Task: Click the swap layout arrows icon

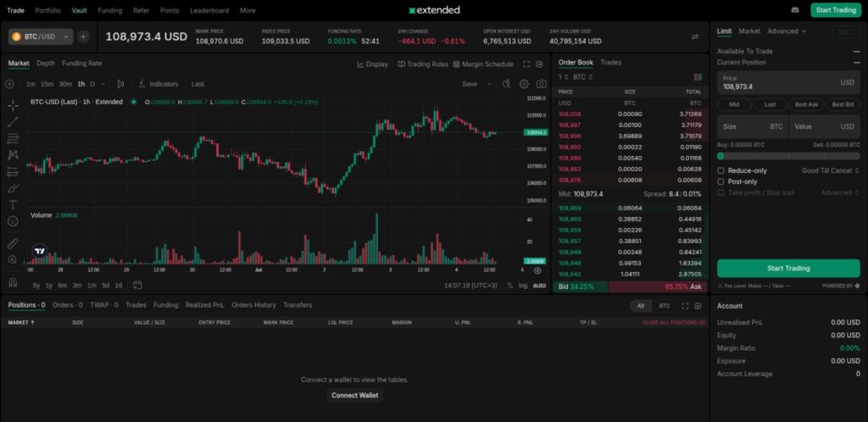Action: tap(695, 36)
